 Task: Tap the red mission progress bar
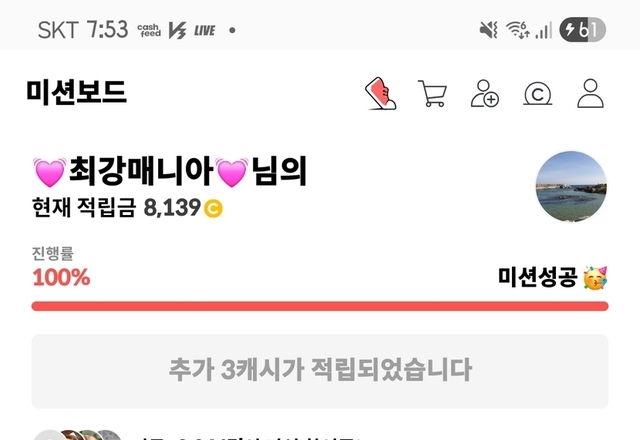tap(320, 306)
